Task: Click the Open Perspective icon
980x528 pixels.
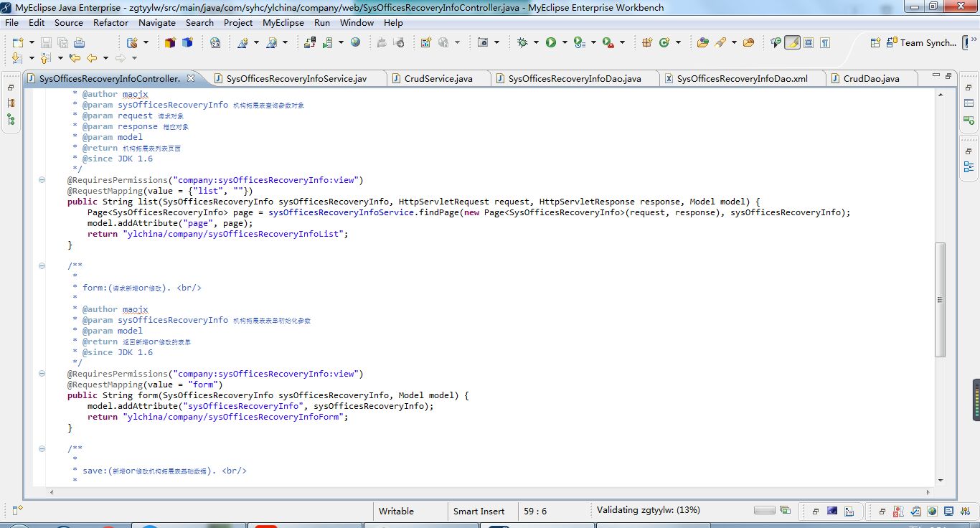Action: point(875,43)
